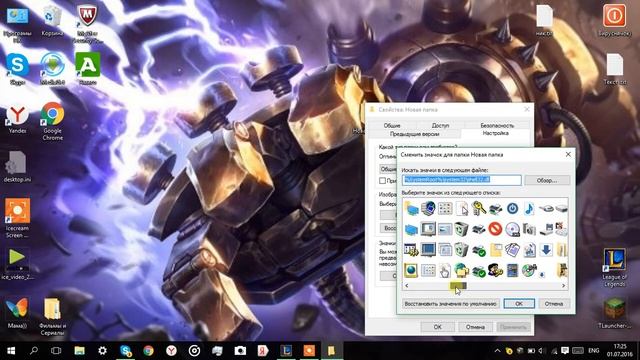
Task: Select the desktop.ini file icon
Action: 17,167
